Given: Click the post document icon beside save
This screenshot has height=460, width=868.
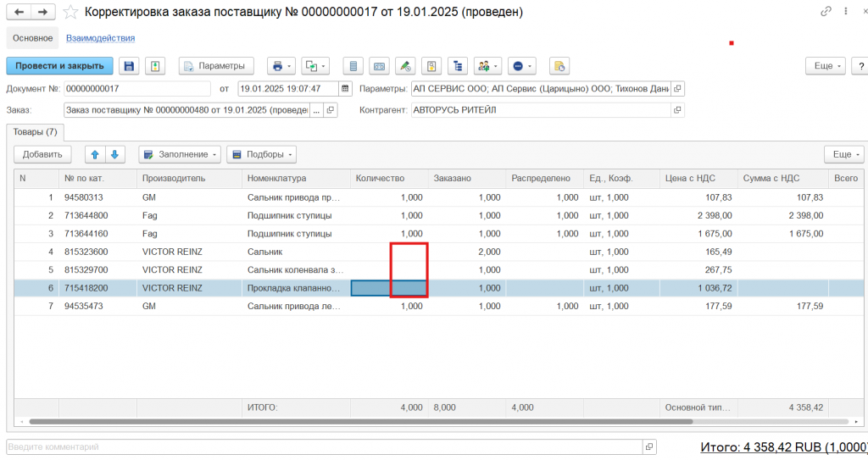Looking at the screenshot, I should 154,66.
